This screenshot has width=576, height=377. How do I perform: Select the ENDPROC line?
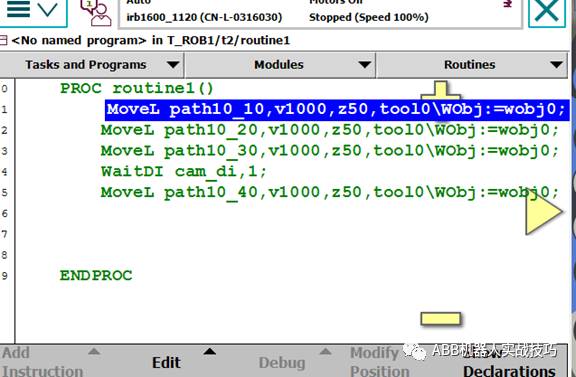point(96,276)
